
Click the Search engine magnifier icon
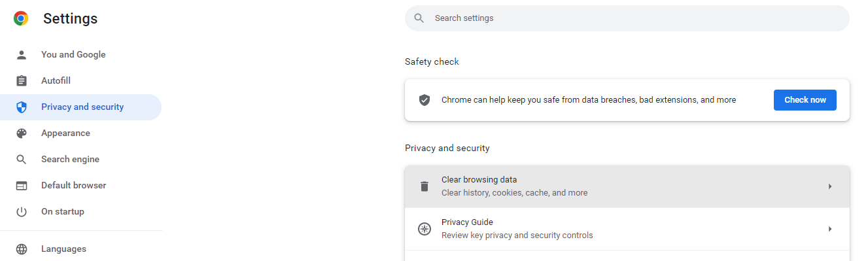pos(22,159)
